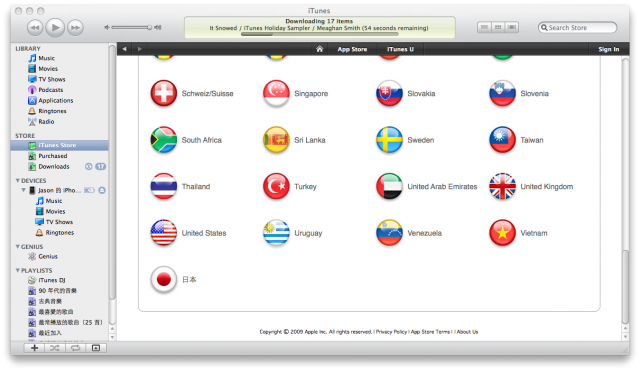Select the Sri Lanka flag icon

click(x=276, y=140)
